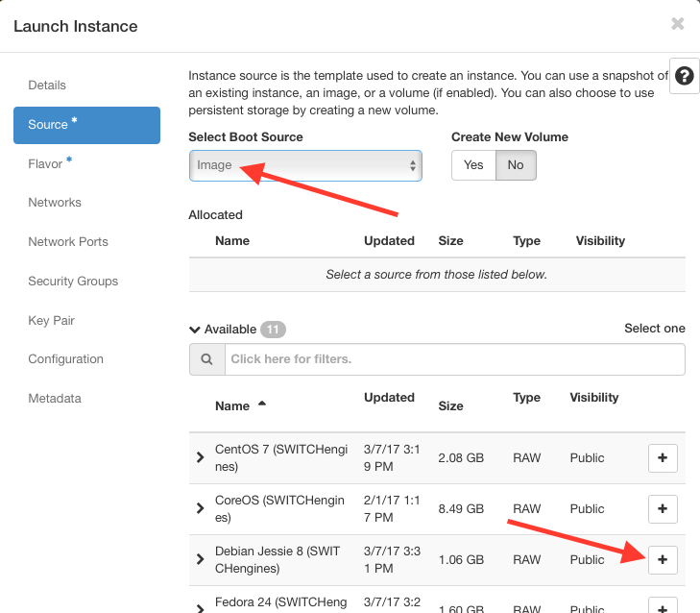This screenshot has height=613, width=700.
Task: Open the Networks step
Action: click(55, 203)
